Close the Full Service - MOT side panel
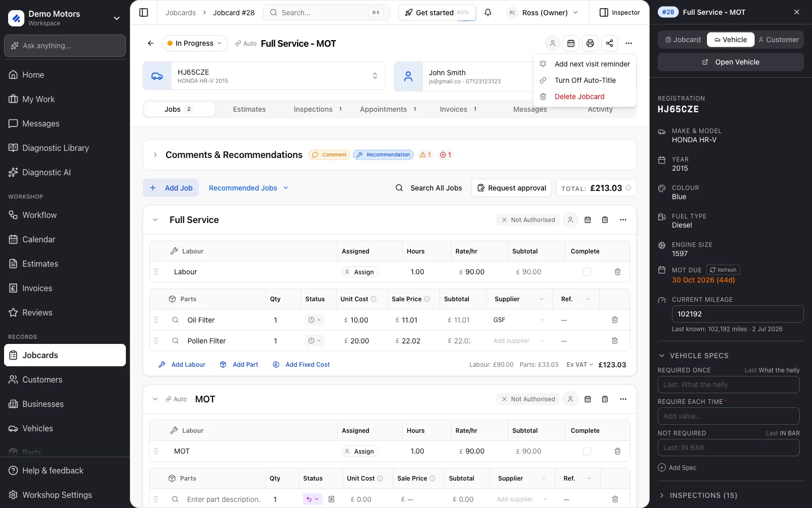This screenshot has height=508, width=812. pyautogui.click(x=797, y=12)
